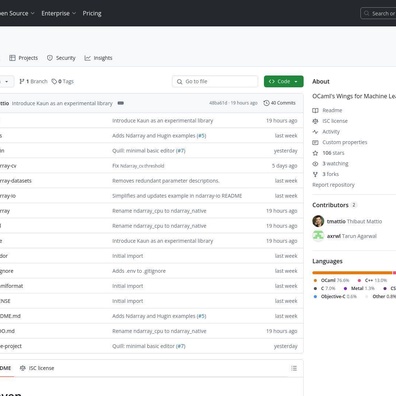396x396 pixels.
Task: Expand the Open Source menu
Action: [x=17, y=13]
